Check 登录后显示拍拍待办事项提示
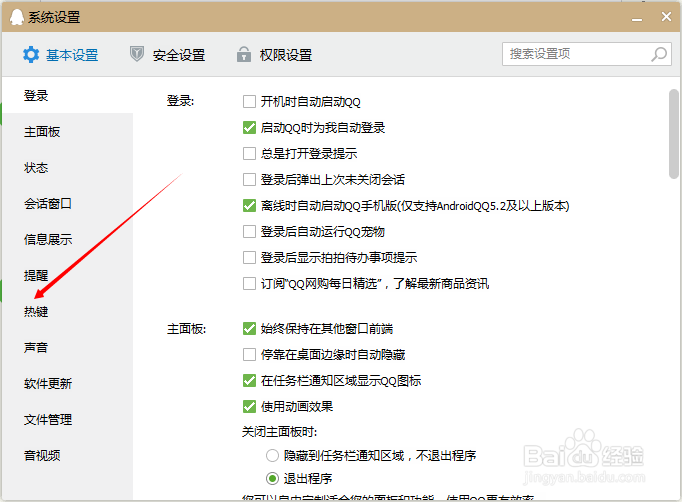Viewport: 682px width, 502px height. click(249, 258)
